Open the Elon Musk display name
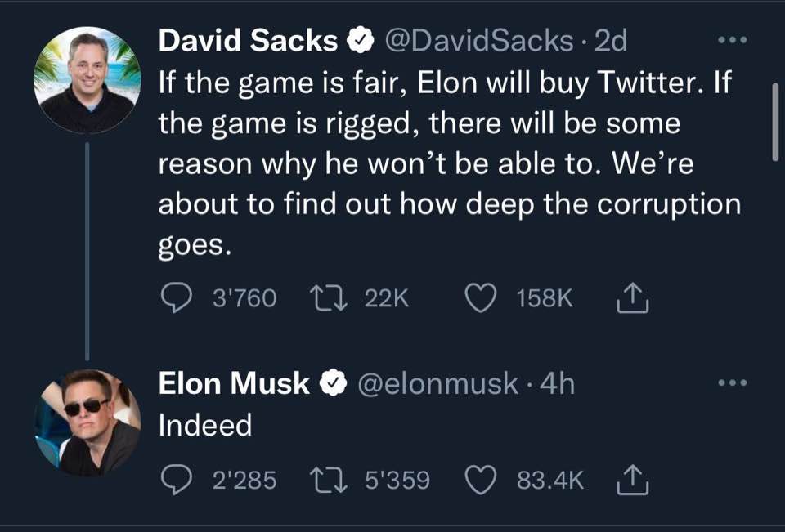 [234, 383]
